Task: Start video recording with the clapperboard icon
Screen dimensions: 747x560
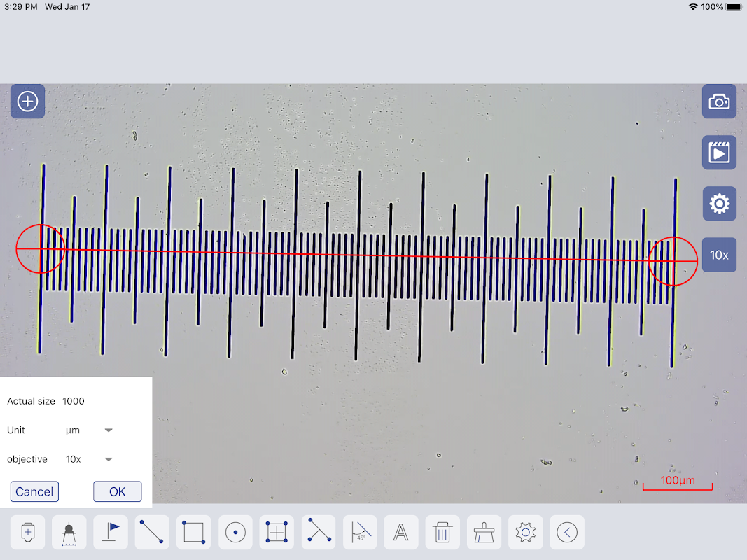Action: (719, 153)
